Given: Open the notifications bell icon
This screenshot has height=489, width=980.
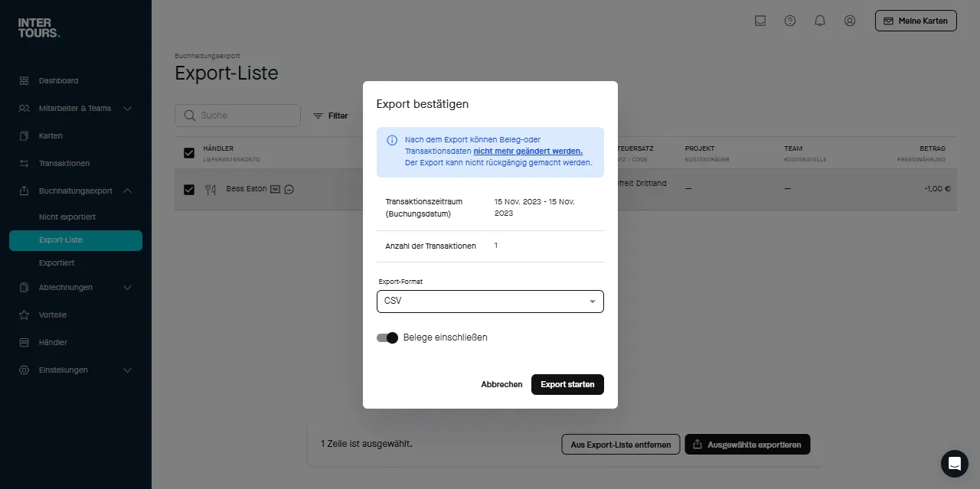Looking at the screenshot, I should [x=819, y=21].
